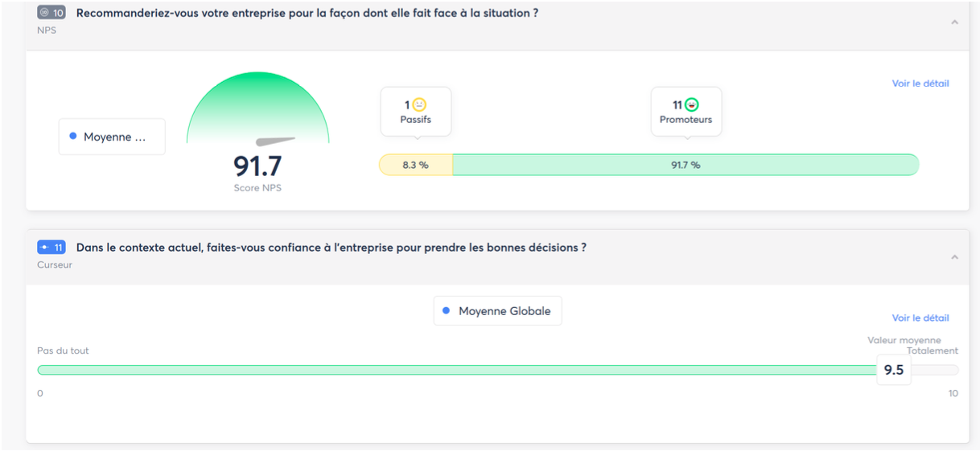Click the grey gauge needle on NPS dial
This screenshot has height=451, width=980.
(276, 141)
